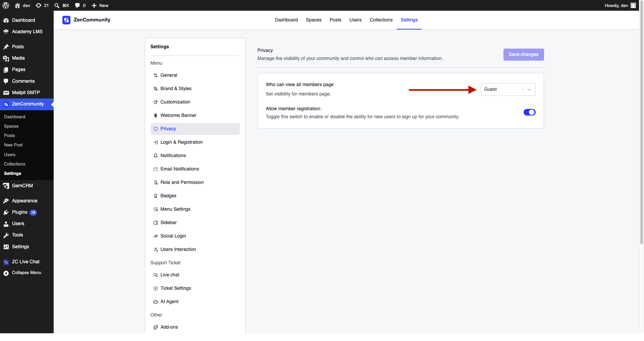Open the search command icon
This screenshot has height=341, width=644.
tap(57, 5)
